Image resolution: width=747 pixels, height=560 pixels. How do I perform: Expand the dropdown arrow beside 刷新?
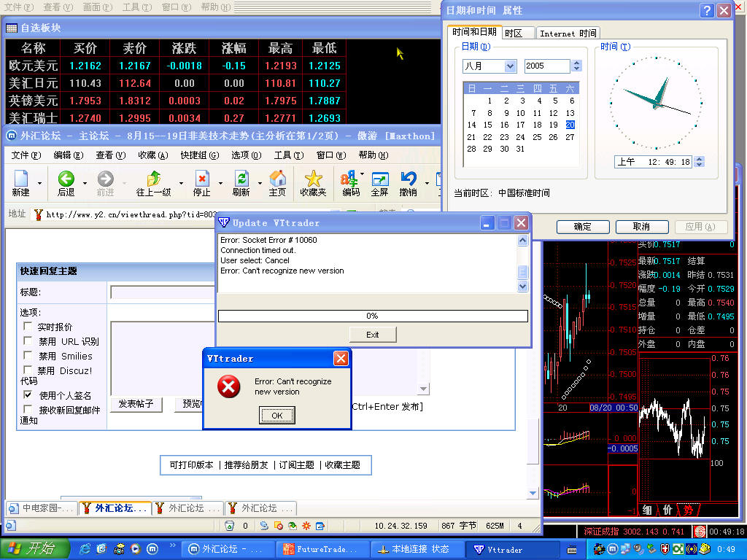pyautogui.click(x=260, y=183)
